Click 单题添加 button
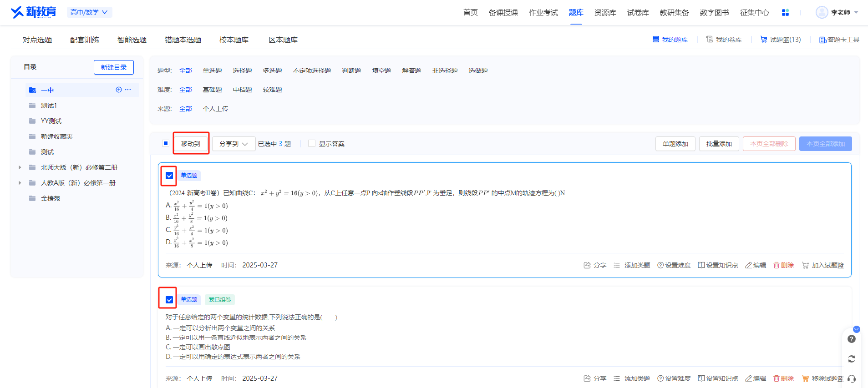868x388 pixels. 675,144
